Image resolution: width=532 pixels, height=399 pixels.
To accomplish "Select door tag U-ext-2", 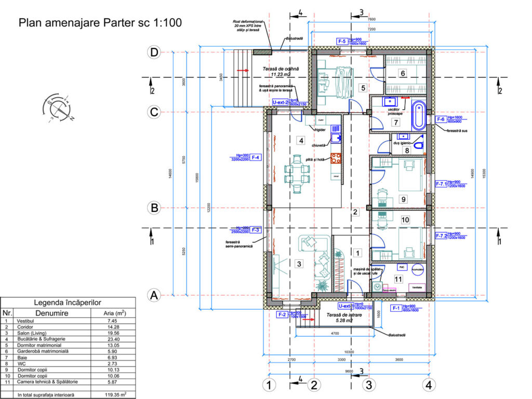I will tap(280, 102).
